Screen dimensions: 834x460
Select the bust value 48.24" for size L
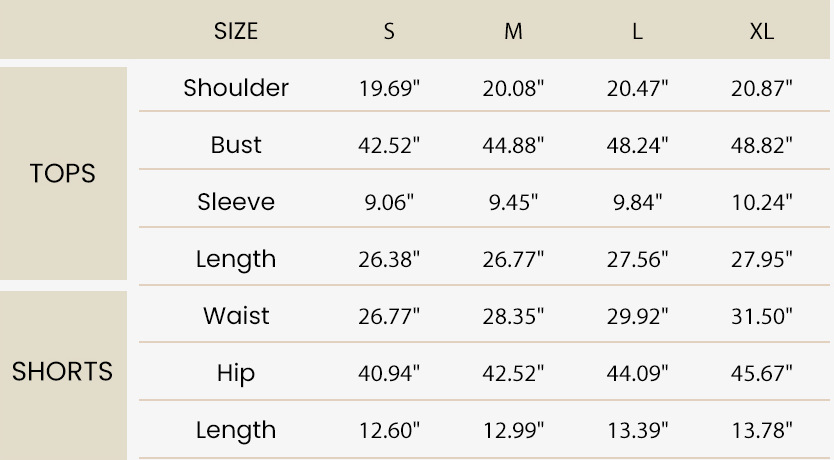point(637,146)
